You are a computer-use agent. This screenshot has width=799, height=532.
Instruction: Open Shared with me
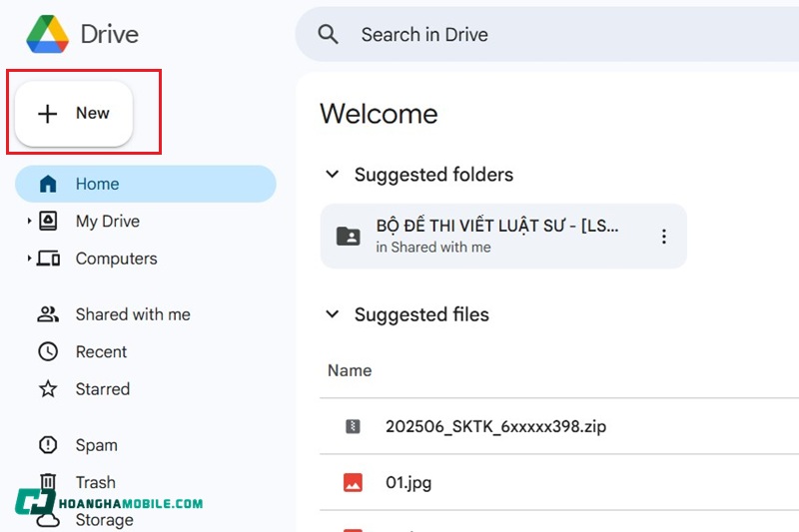coord(132,314)
